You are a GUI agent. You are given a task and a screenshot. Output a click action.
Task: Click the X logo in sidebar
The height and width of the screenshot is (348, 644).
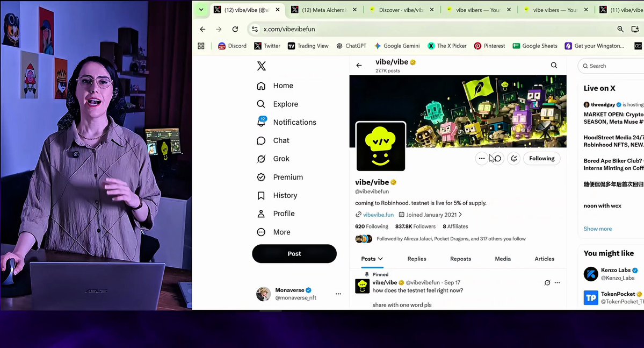point(261,66)
